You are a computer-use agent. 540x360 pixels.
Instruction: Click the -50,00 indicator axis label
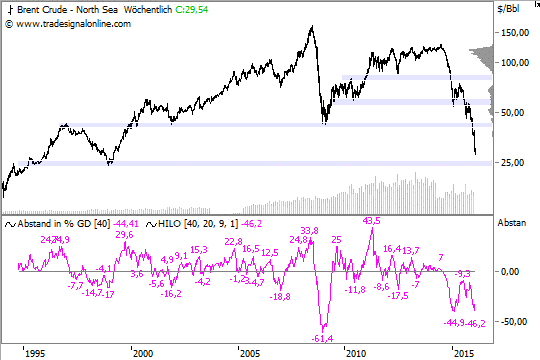pyautogui.click(x=513, y=322)
